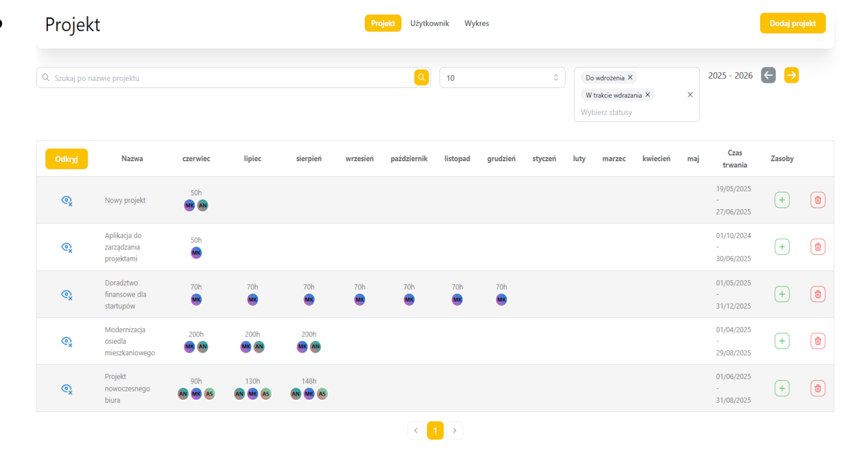
Task: Remove the Do wdrożenia status tag
Action: pyautogui.click(x=630, y=78)
